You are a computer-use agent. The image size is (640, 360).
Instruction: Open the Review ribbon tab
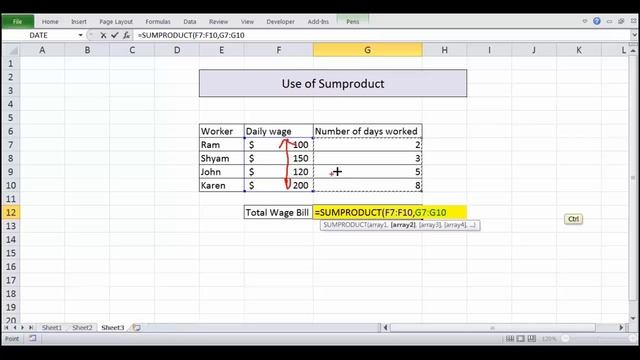(x=218, y=22)
